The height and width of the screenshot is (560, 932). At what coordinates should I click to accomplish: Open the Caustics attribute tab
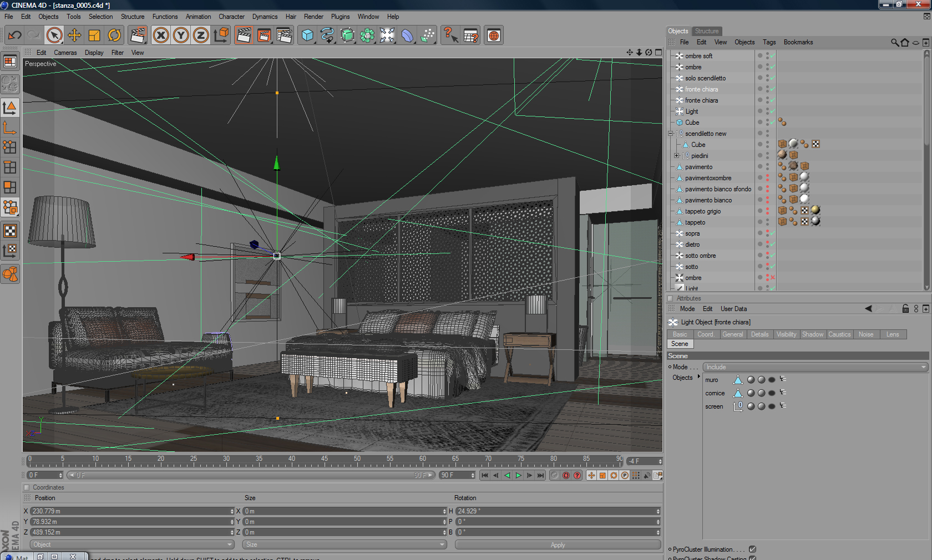click(x=839, y=334)
